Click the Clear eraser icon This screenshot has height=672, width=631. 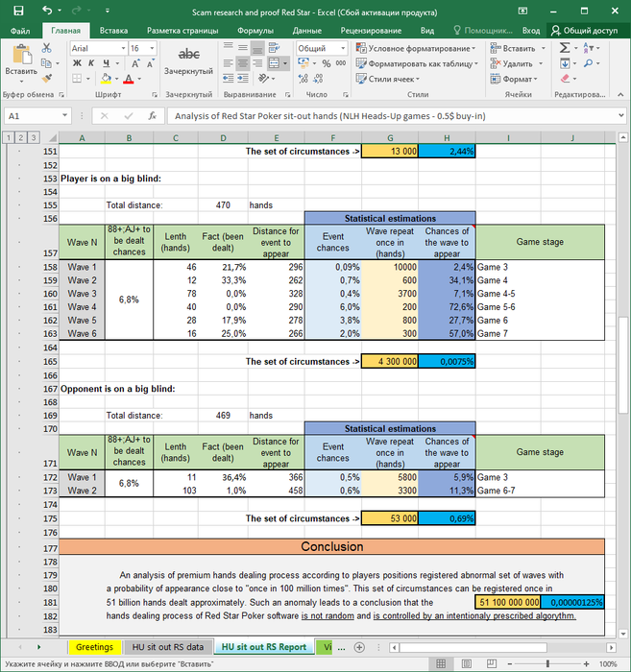click(x=565, y=79)
